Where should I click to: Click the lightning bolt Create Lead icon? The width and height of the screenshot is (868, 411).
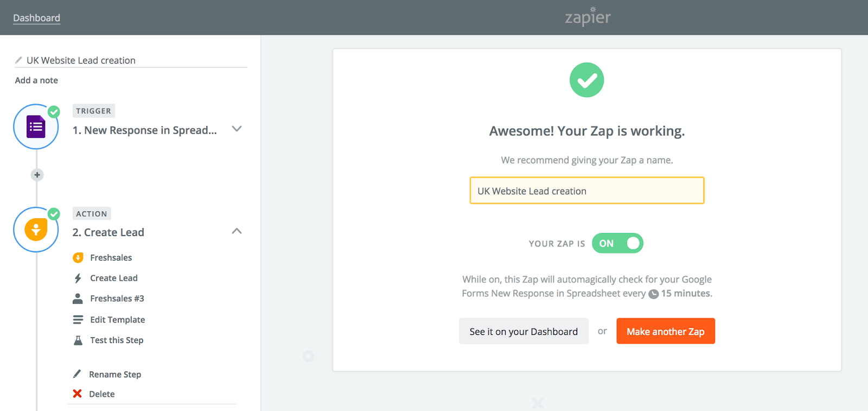(78, 278)
